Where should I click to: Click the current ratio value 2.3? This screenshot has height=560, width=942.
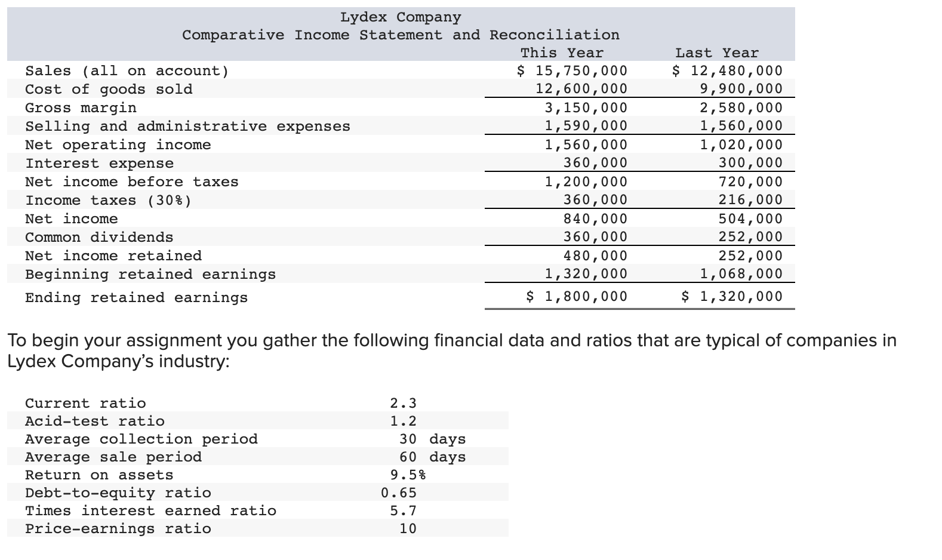tap(404, 403)
